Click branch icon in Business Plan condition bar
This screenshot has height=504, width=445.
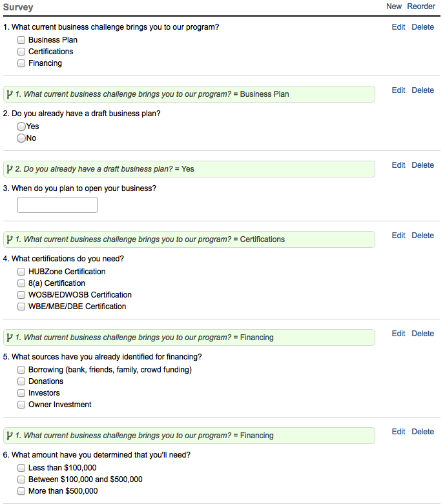(x=9, y=94)
